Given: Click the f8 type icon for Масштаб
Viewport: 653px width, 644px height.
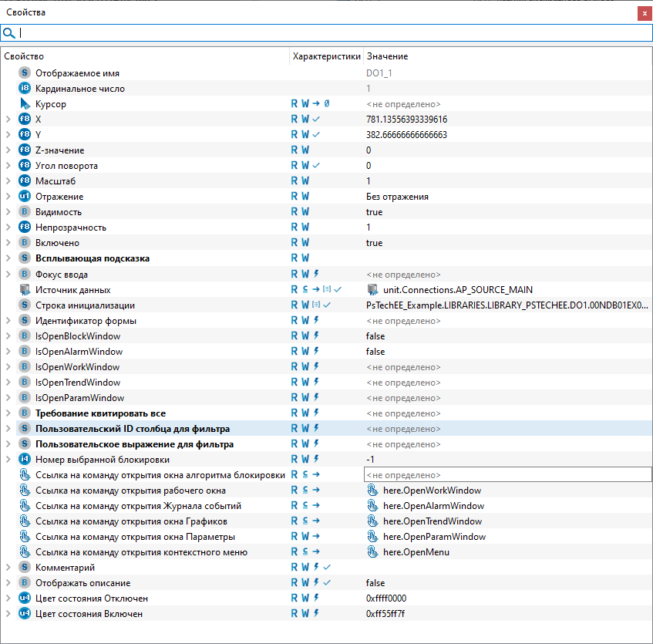Looking at the screenshot, I should click(x=25, y=181).
